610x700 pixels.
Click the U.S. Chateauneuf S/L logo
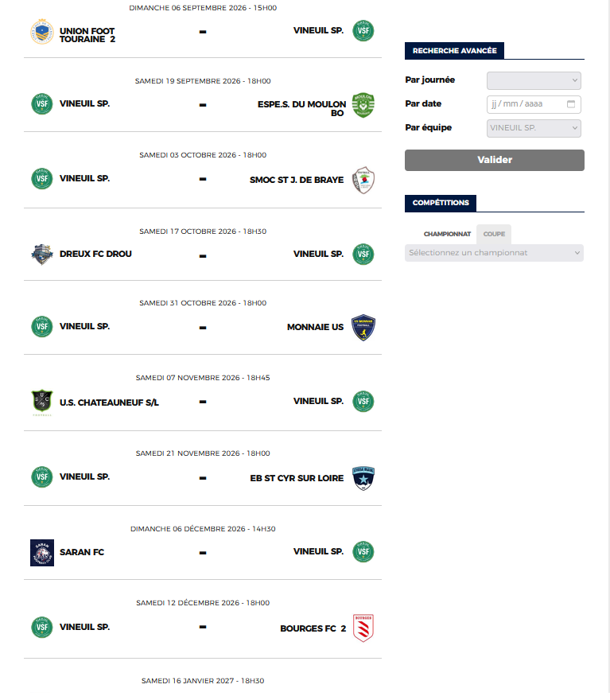pos(42,402)
